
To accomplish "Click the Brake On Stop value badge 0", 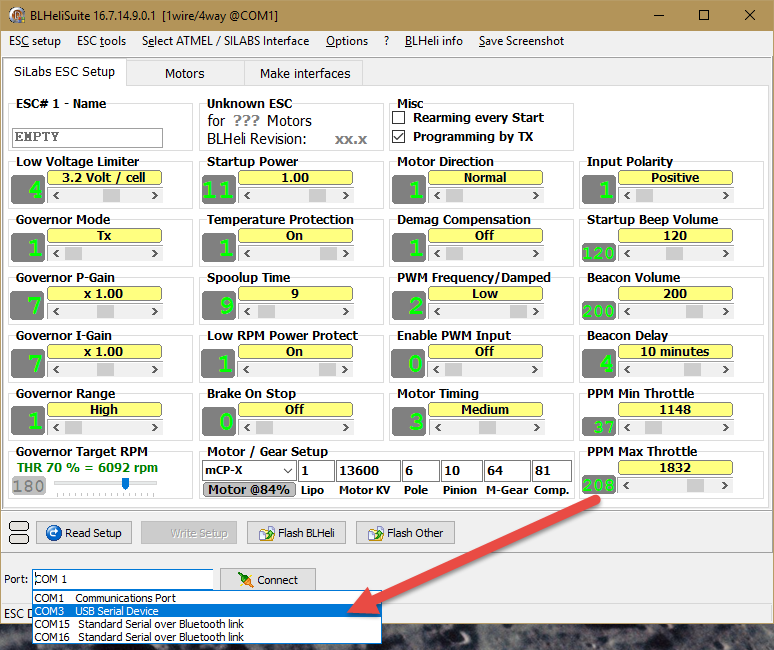I will [219, 421].
